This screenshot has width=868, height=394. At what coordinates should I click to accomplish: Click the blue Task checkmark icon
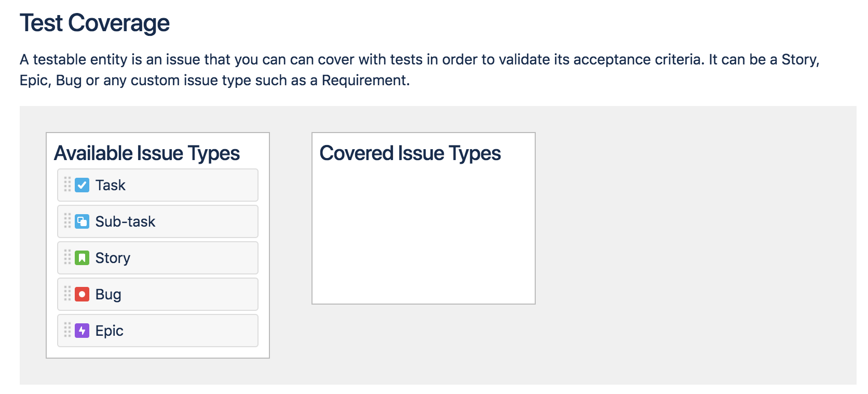pyautogui.click(x=82, y=185)
